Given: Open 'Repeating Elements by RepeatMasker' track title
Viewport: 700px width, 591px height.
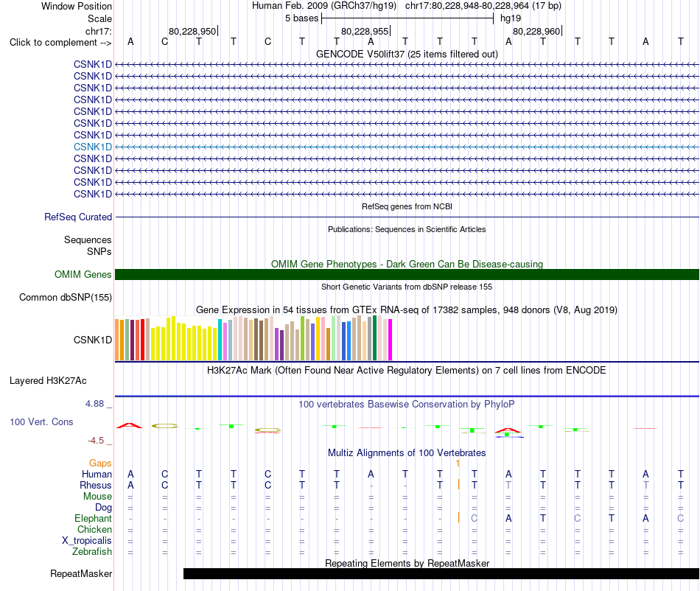Looking at the screenshot, I should click(407, 563).
